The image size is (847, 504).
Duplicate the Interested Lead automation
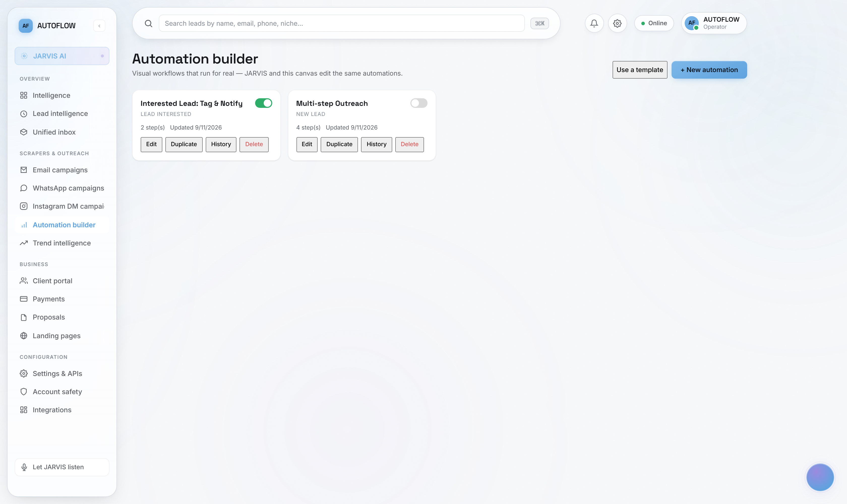point(184,144)
